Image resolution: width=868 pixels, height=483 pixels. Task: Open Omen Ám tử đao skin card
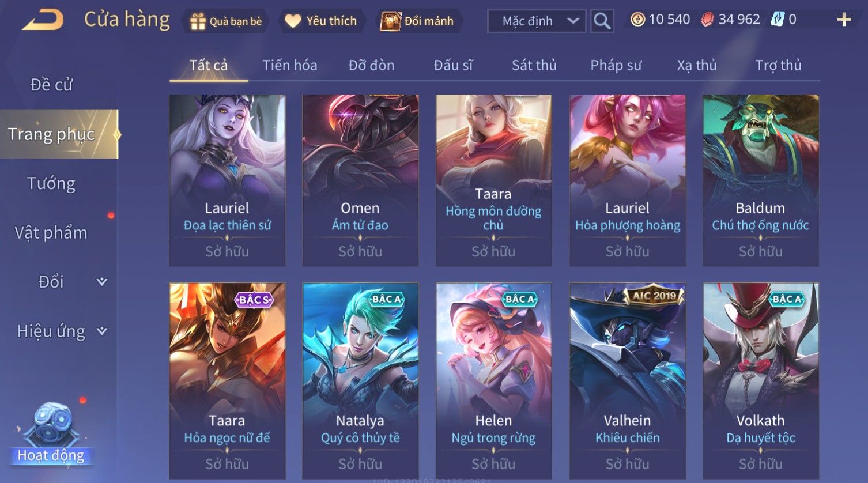tap(360, 180)
